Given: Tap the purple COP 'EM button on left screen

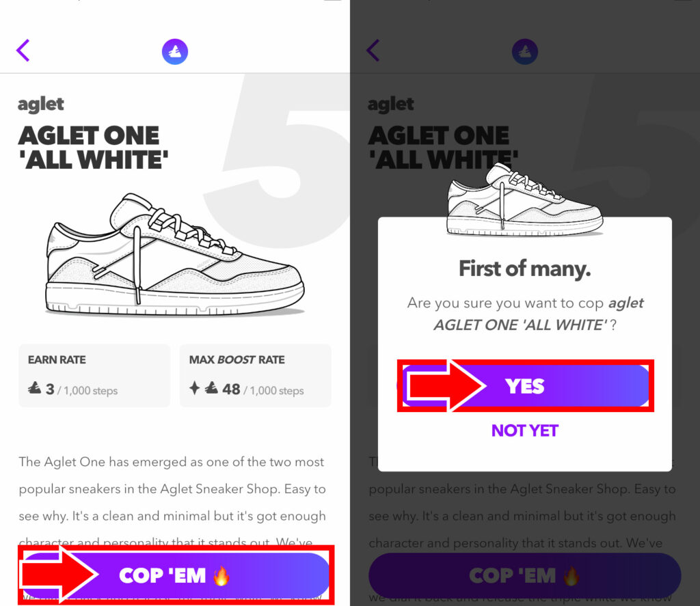Looking at the screenshot, I should pos(176,575).
